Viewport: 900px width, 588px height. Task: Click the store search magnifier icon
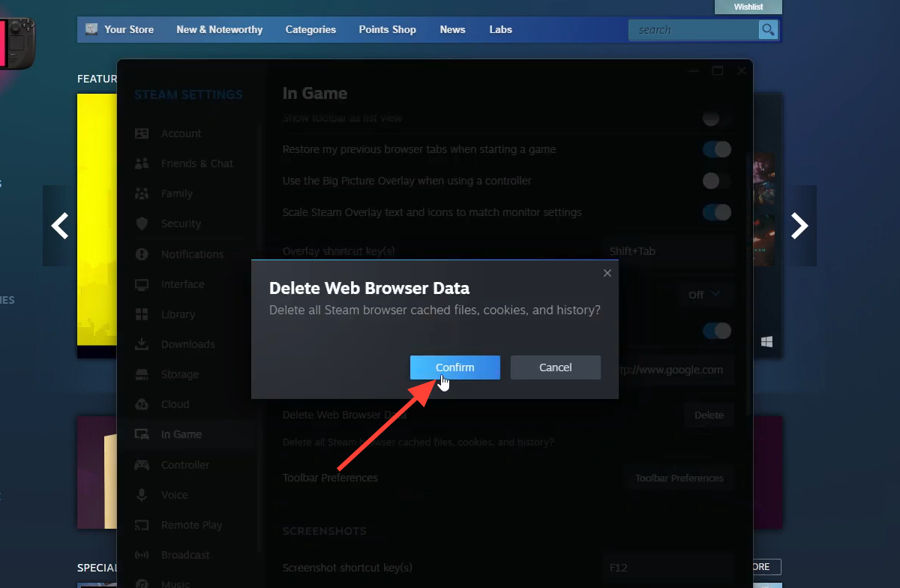(x=768, y=30)
